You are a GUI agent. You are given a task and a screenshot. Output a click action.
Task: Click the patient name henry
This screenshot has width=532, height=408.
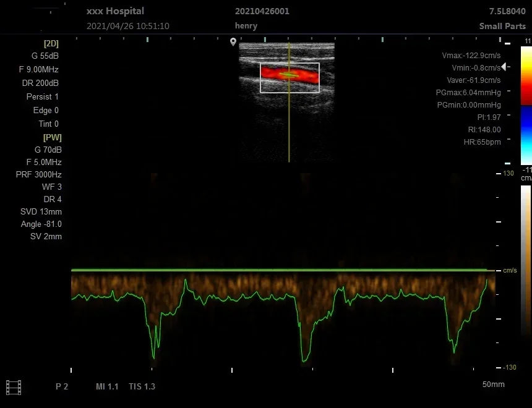tap(246, 26)
